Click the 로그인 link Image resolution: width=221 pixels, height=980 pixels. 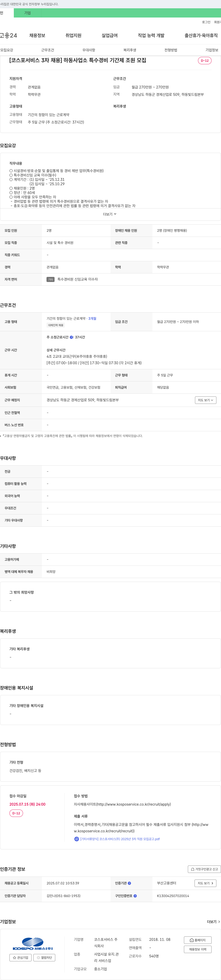click(x=206, y=22)
